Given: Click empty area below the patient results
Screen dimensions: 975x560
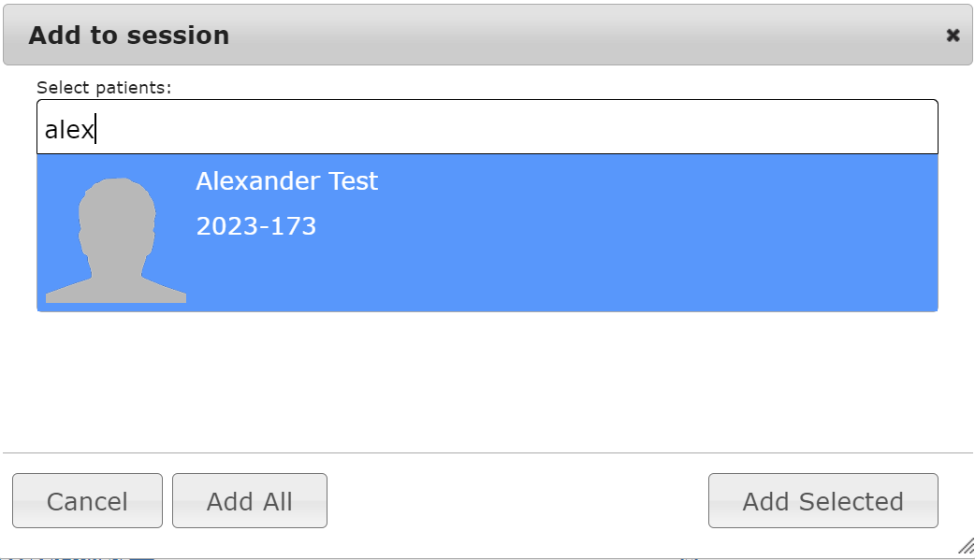Looking at the screenshot, I should (x=487, y=383).
